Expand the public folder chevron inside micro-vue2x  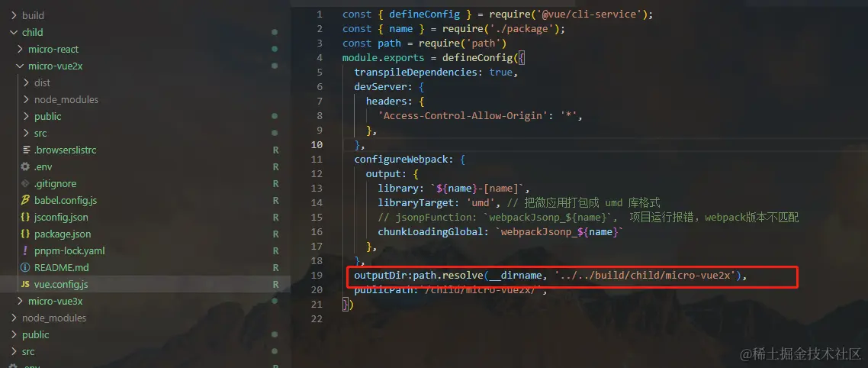click(26, 116)
